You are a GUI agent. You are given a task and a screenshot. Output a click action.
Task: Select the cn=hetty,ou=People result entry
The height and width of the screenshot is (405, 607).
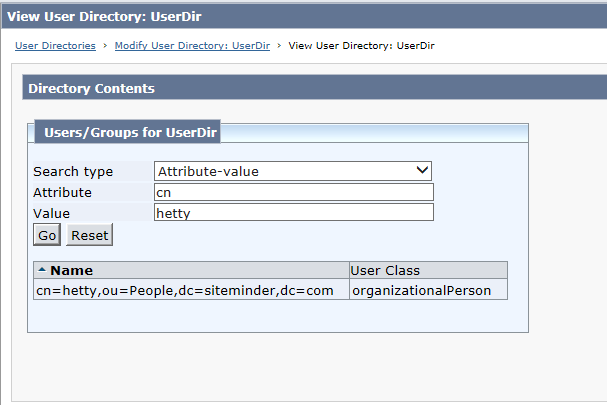[185, 290]
